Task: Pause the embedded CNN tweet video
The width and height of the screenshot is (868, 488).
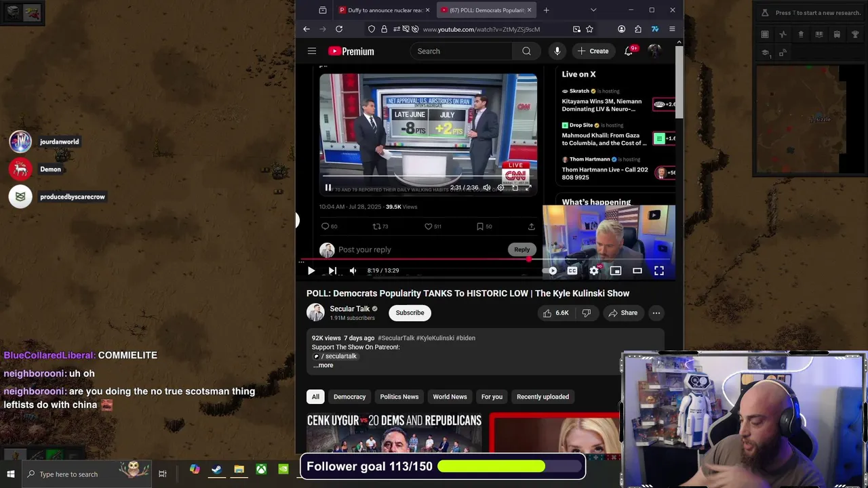Action: [328, 188]
